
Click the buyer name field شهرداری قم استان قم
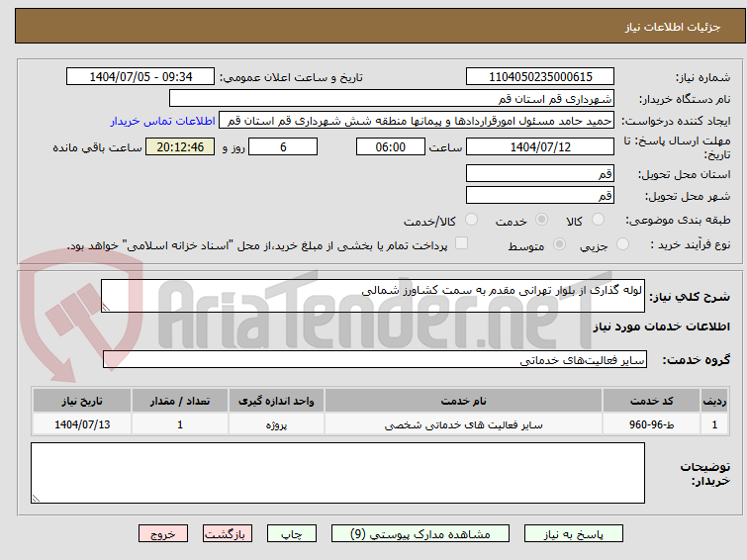[x=392, y=99]
